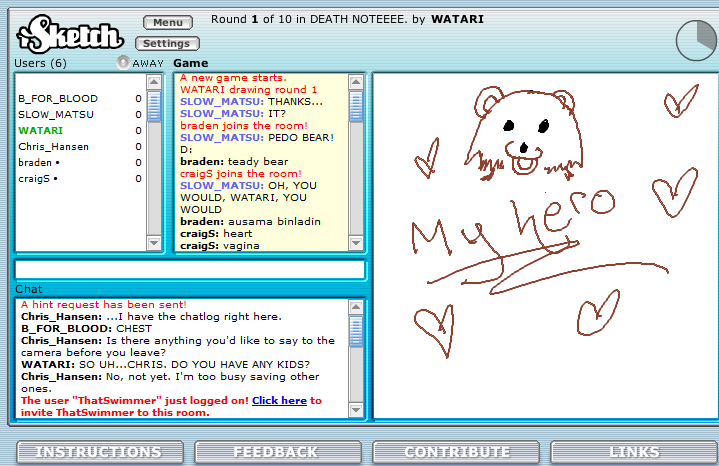Click the chat panel scrollbar thumb
The image size is (719, 466).
pos(356,331)
